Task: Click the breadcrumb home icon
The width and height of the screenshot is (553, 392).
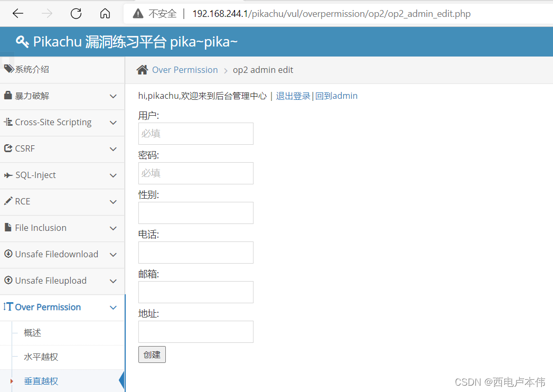Action: point(142,70)
